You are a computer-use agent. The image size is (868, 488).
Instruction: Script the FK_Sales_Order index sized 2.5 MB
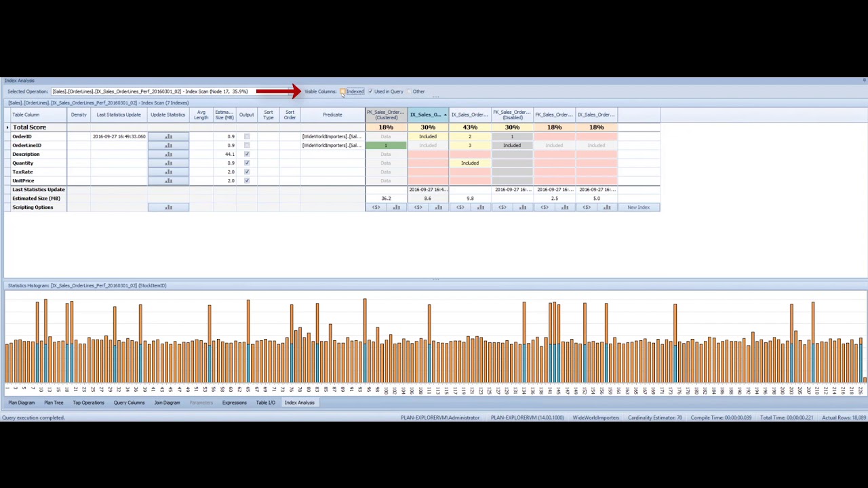tap(545, 207)
